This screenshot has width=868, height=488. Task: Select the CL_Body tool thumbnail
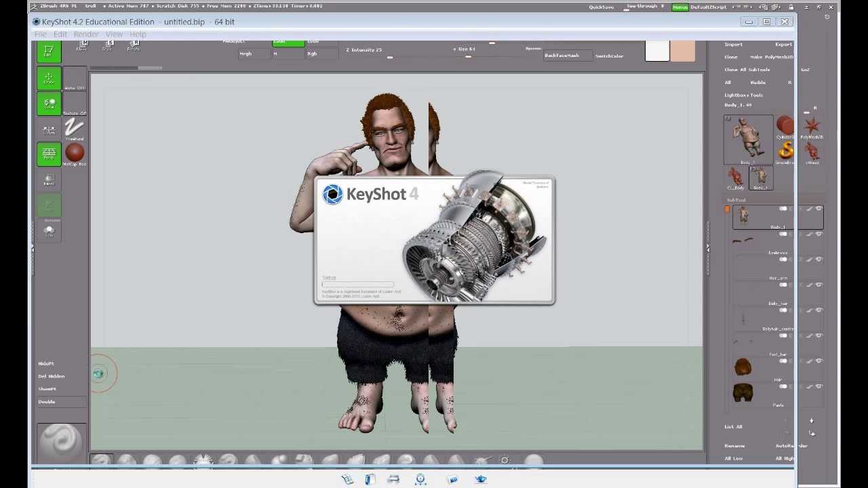pyautogui.click(x=736, y=178)
